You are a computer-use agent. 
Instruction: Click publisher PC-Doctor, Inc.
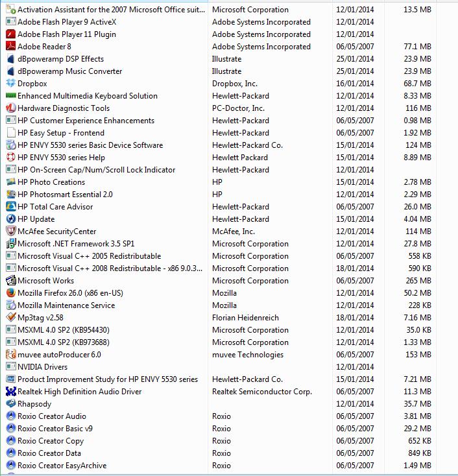[x=238, y=108]
